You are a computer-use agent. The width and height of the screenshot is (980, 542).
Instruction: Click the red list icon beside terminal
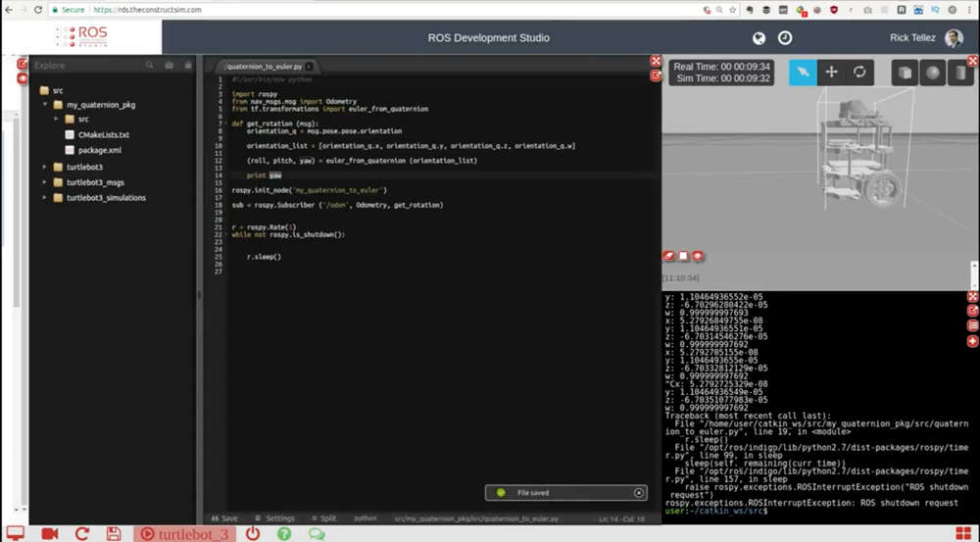972,325
